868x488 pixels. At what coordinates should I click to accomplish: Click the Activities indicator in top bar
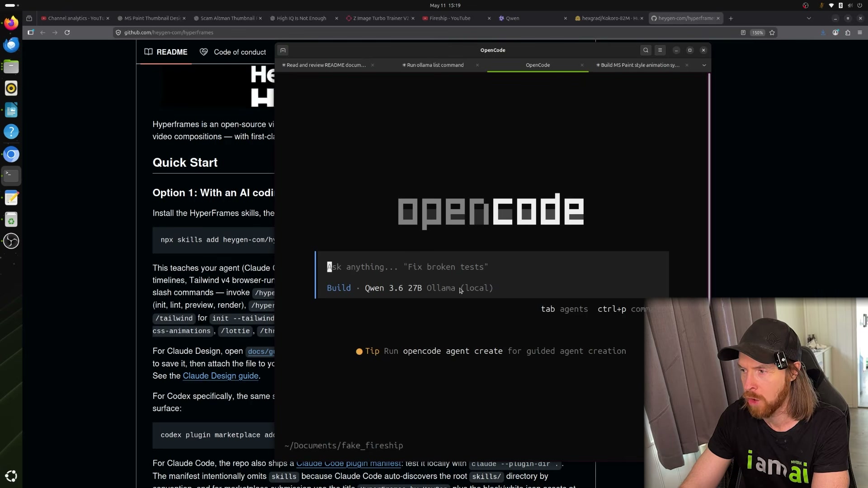(11, 5)
